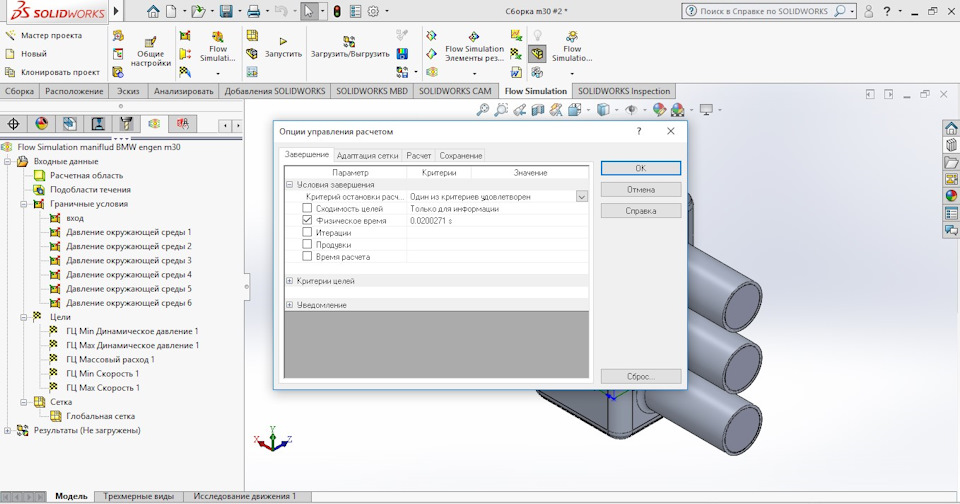Open the Анализировать ribbon tab
This screenshot has height=504, width=960.
click(183, 91)
